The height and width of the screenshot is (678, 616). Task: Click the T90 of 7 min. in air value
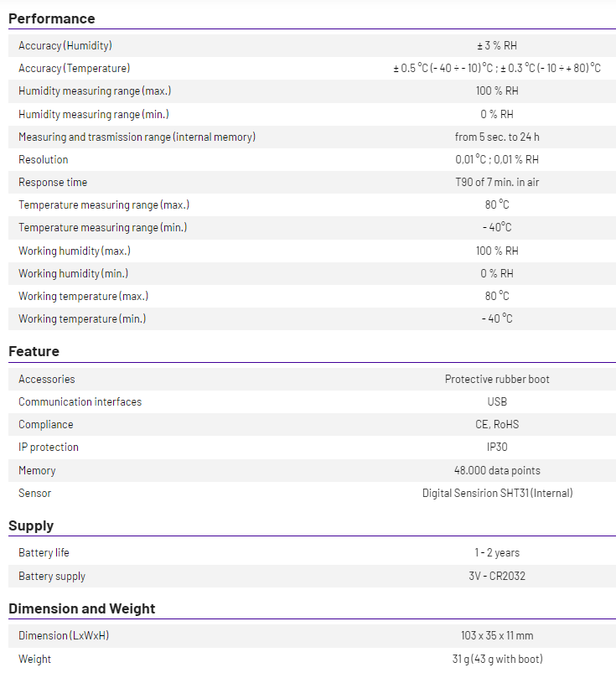(x=497, y=183)
